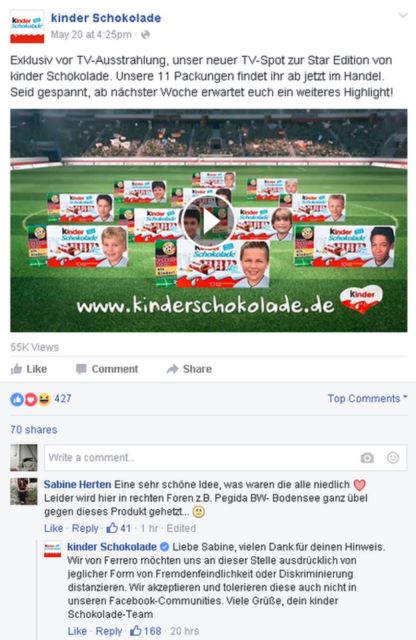Click the Comment button under the video
The image size is (416, 640).
(x=107, y=369)
